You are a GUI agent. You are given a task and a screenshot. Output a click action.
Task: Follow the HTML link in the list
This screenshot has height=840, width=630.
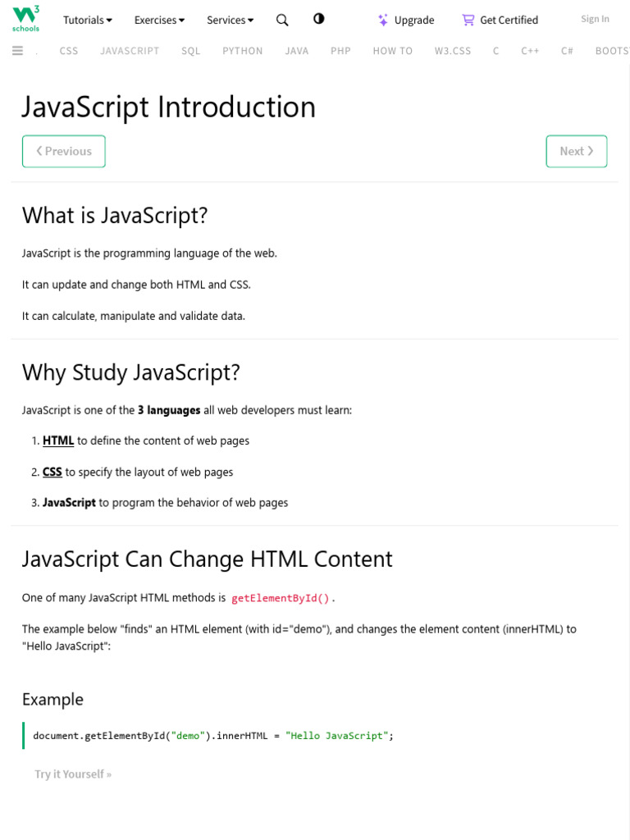click(58, 441)
